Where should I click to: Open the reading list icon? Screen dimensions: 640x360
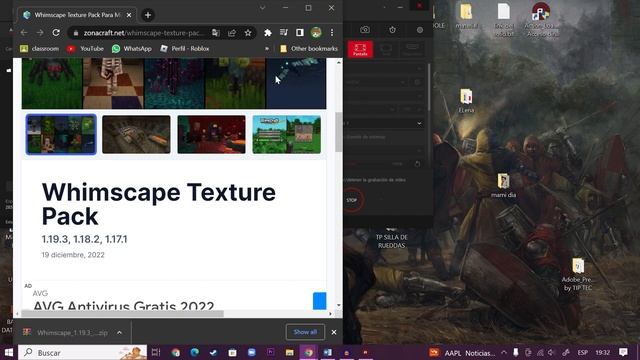click(284, 33)
